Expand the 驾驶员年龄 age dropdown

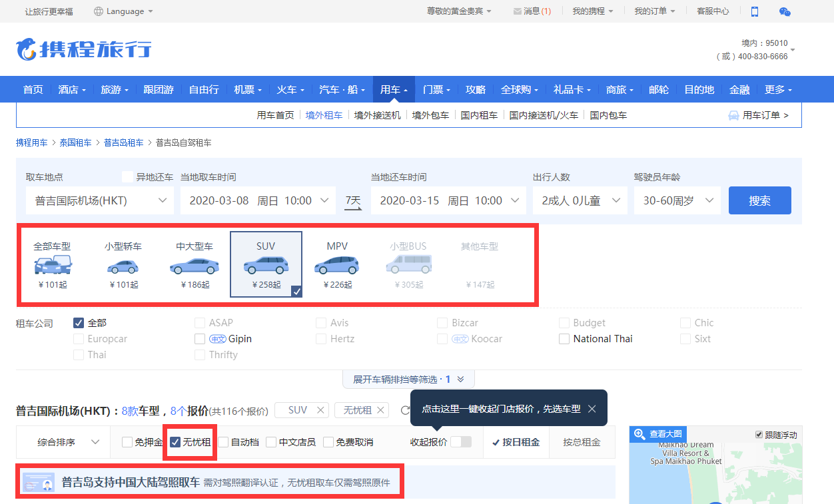tap(677, 200)
